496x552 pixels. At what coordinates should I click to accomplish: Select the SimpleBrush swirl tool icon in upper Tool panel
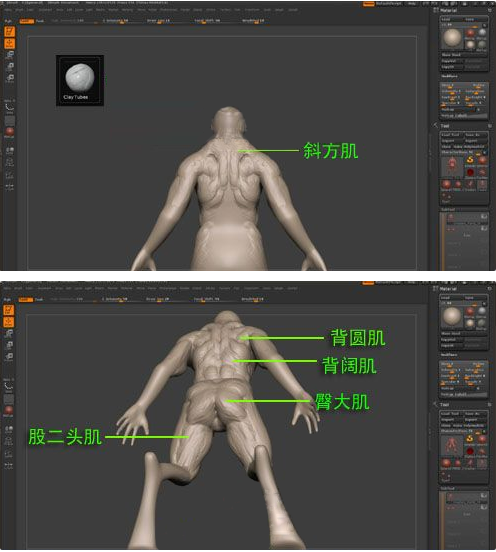coord(470,160)
